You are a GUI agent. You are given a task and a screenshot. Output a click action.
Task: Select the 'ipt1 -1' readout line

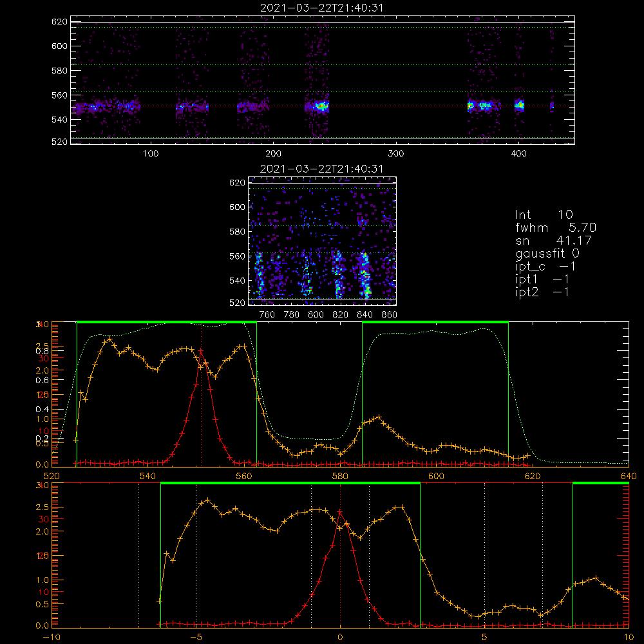(542, 279)
